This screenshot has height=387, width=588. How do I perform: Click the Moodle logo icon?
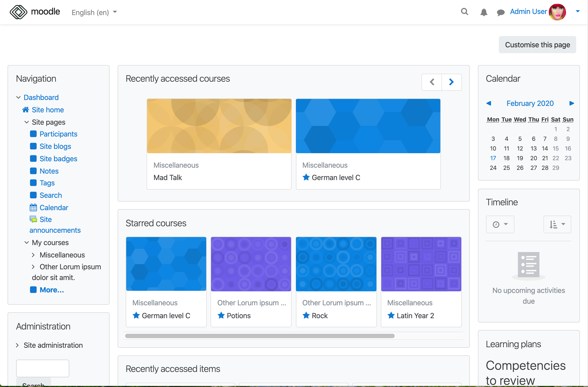click(x=18, y=12)
